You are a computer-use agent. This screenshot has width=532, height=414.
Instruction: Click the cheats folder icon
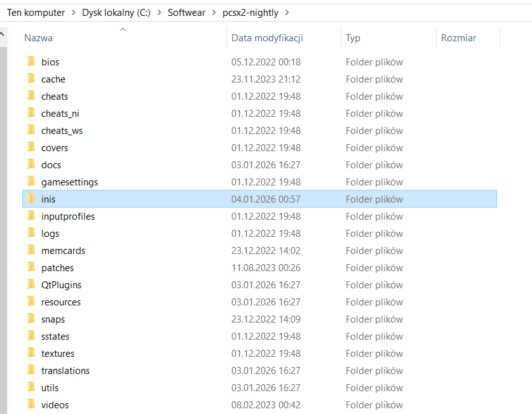click(31, 96)
